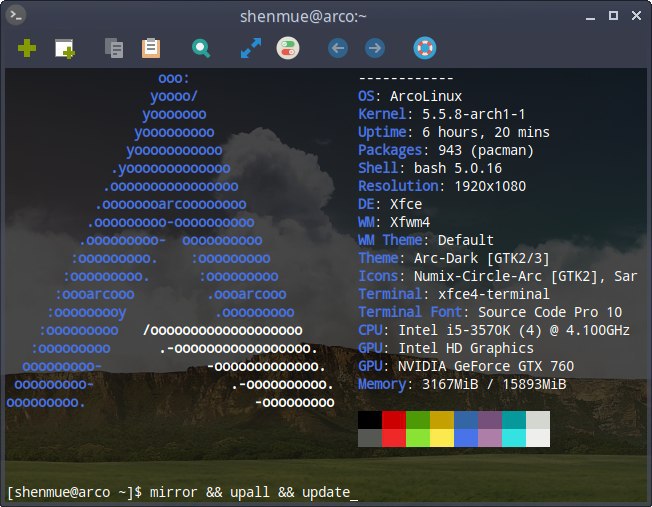Click the Shell bash 5.0.16 line
The height and width of the screenshot is (507, 652).
430,168
